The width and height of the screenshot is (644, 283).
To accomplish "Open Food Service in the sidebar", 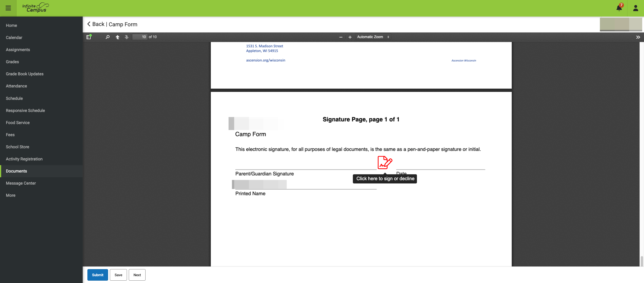I will tap(41, 123).
